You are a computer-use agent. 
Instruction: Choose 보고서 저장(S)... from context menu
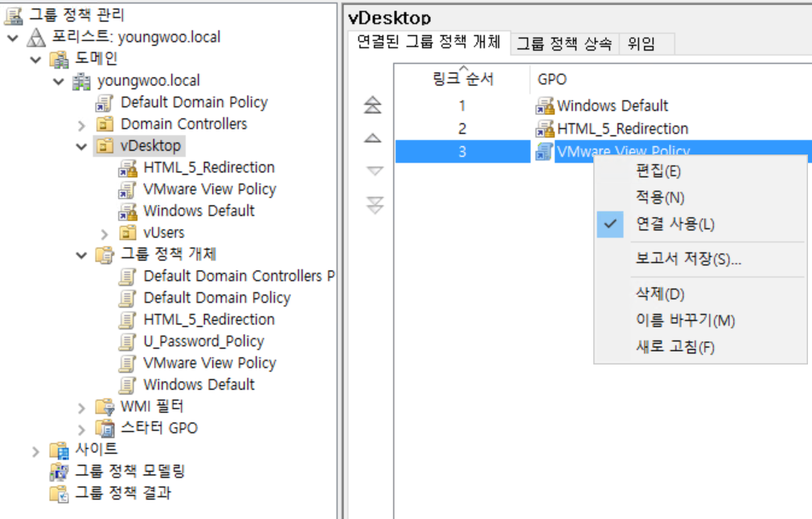(x=700, y=259)
